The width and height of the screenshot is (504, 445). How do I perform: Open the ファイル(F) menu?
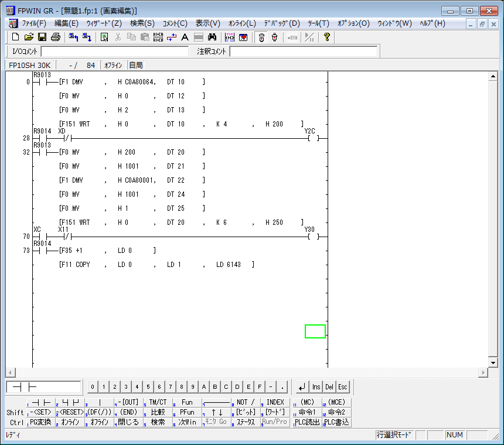(34, 23)
